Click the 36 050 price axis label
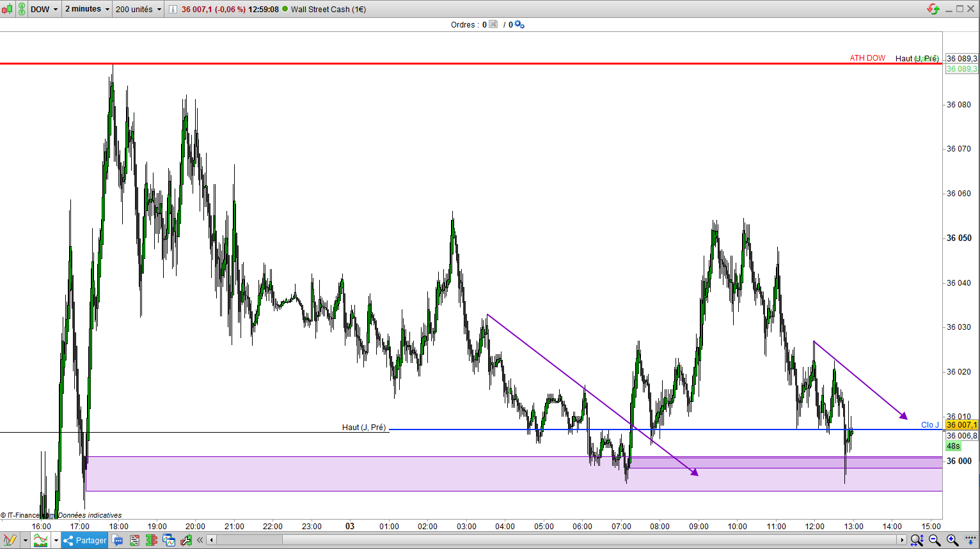 (x=959, y=238)
